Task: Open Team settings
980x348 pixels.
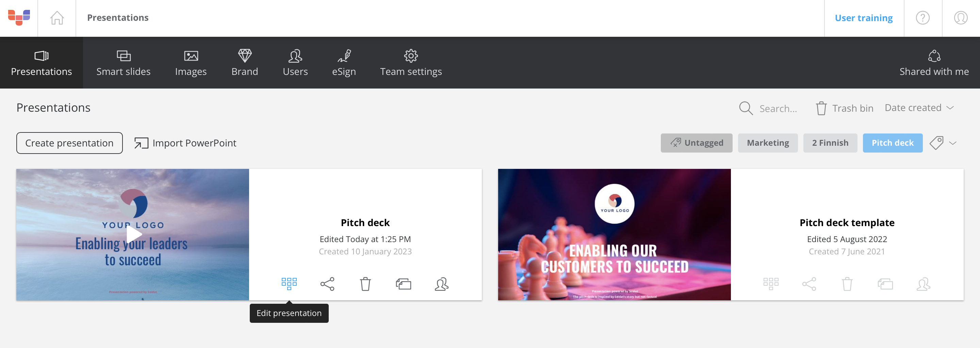Action: point(411,63)
